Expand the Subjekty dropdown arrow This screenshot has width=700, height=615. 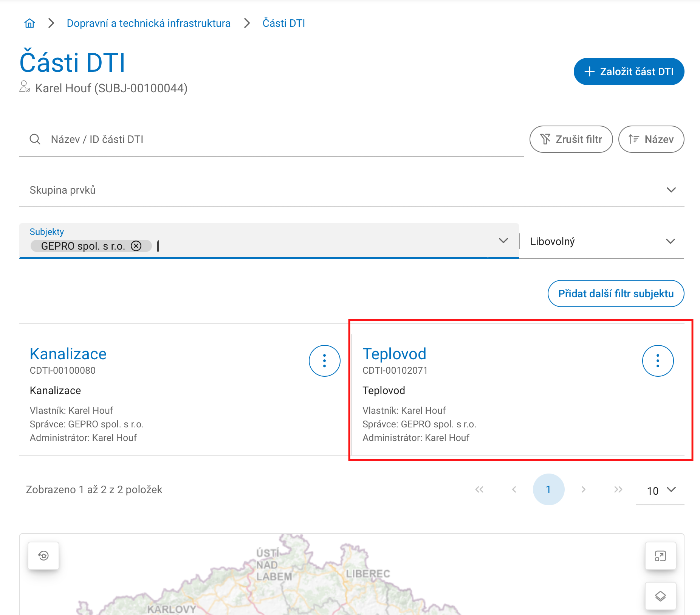[503, 241]
